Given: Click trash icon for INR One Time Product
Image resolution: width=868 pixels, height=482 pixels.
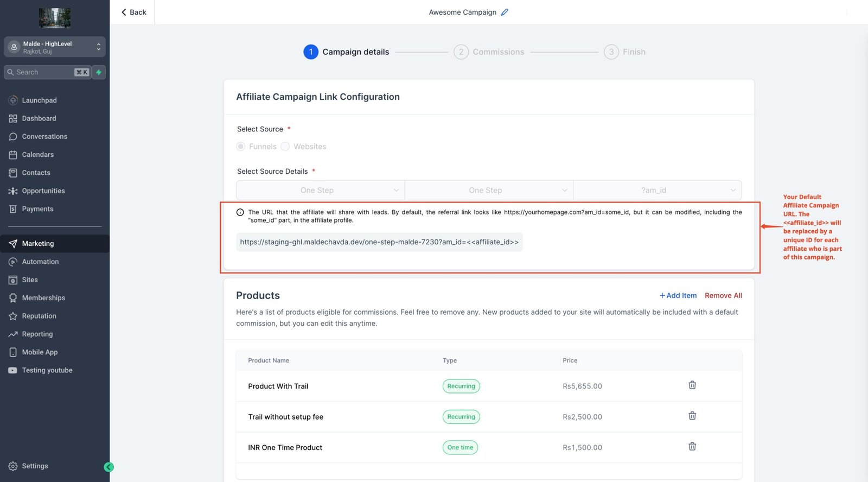Looking at the screenshot, I should pyautogui.click(x=692, y=447).
